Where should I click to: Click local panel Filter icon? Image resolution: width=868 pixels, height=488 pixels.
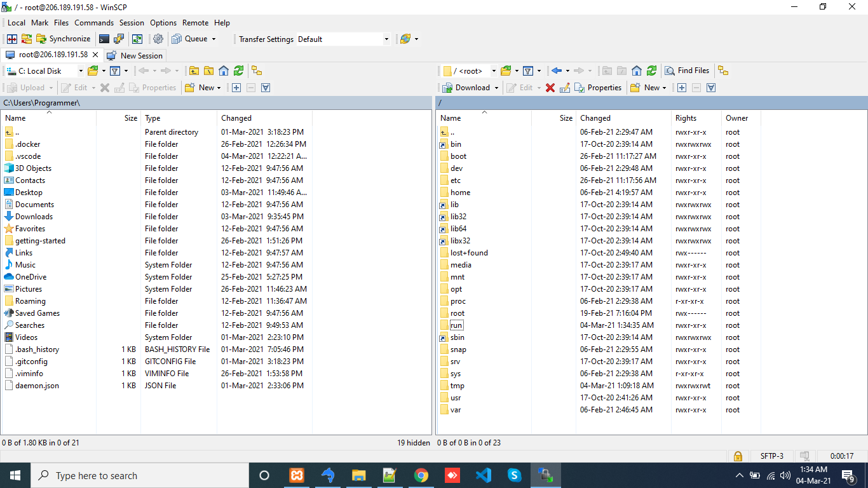(115, 71)
